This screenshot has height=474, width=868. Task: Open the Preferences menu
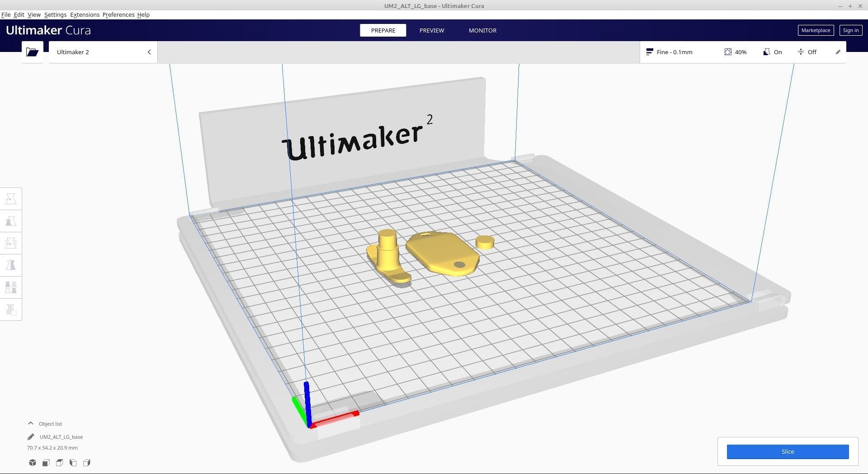(x=118, y=15)
